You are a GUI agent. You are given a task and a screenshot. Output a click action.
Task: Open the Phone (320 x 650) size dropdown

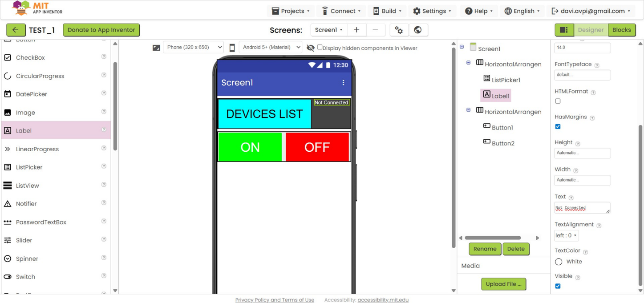[193, 47]
